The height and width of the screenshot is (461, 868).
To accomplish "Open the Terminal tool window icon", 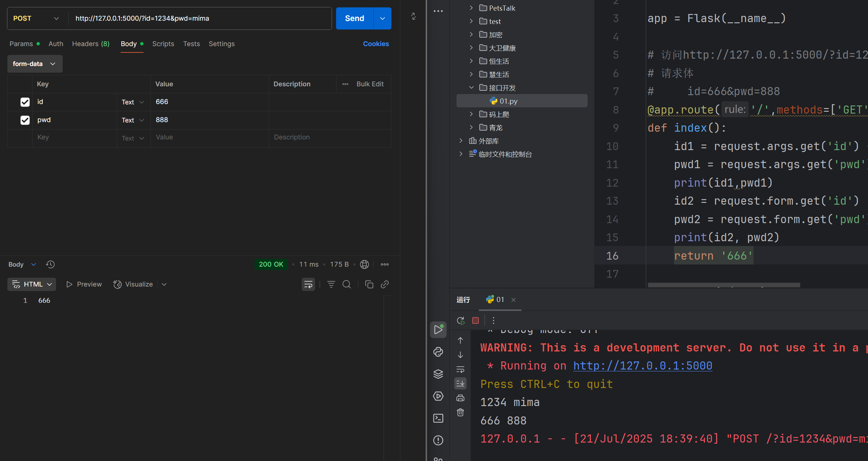I will tap(438, 418).
